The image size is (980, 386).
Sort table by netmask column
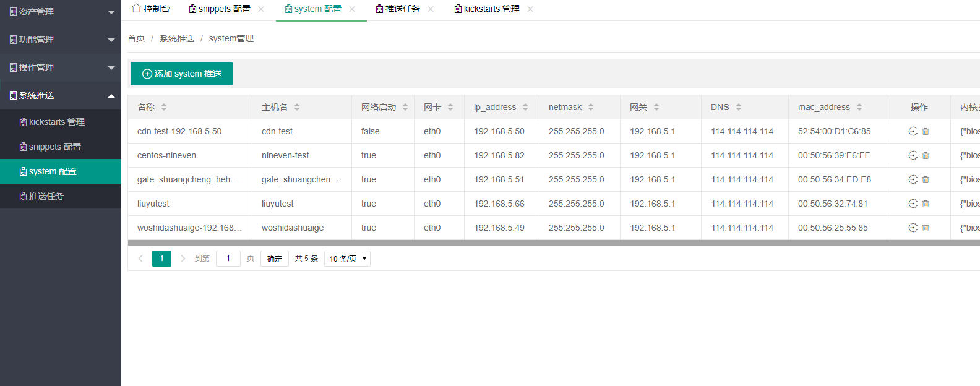pos(591,107)
